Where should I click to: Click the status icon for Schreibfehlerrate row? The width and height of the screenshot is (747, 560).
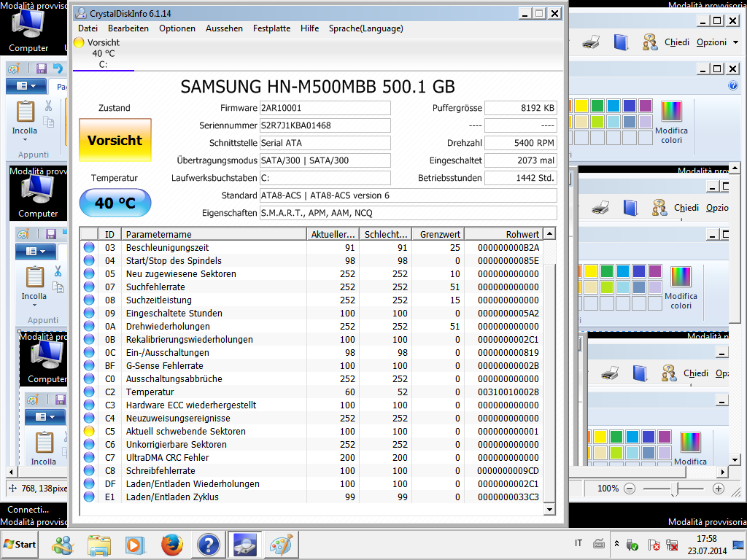88,470
